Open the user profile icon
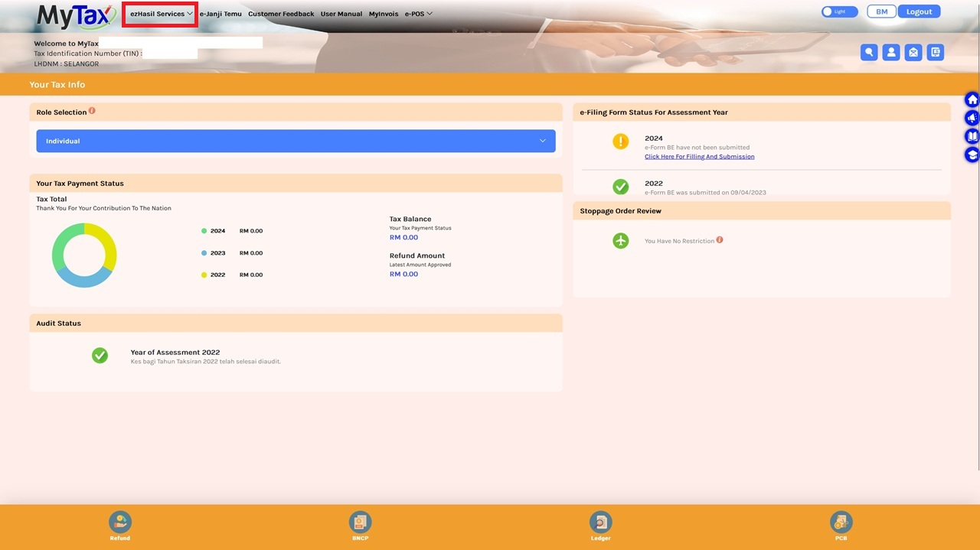980x550 pixels. (890, 52)
